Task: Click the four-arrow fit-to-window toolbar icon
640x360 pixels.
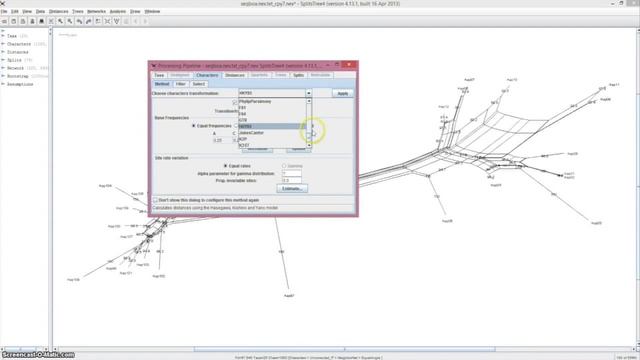Action: point(107,21)
